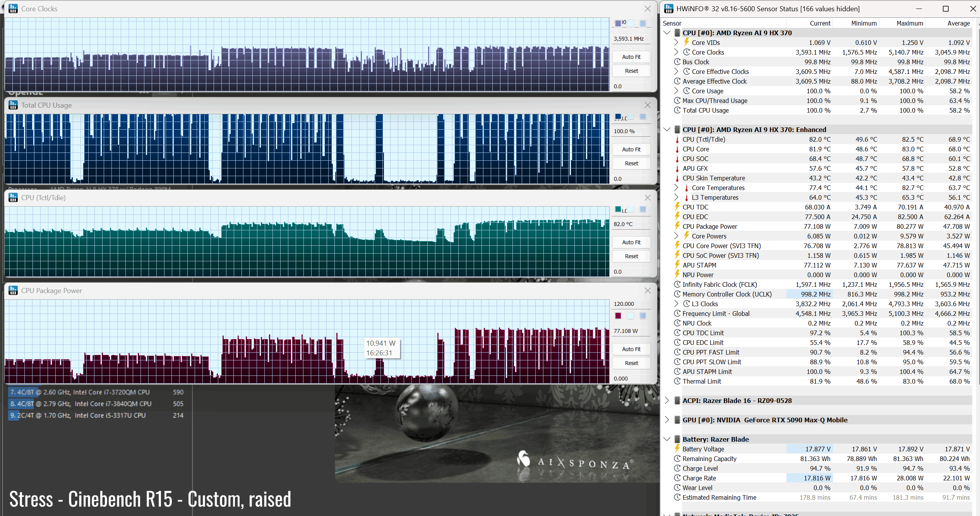Pick the maroon graph color swatch in CPU Package Power
Screen dimensions: 980x516
pos(618,316)
